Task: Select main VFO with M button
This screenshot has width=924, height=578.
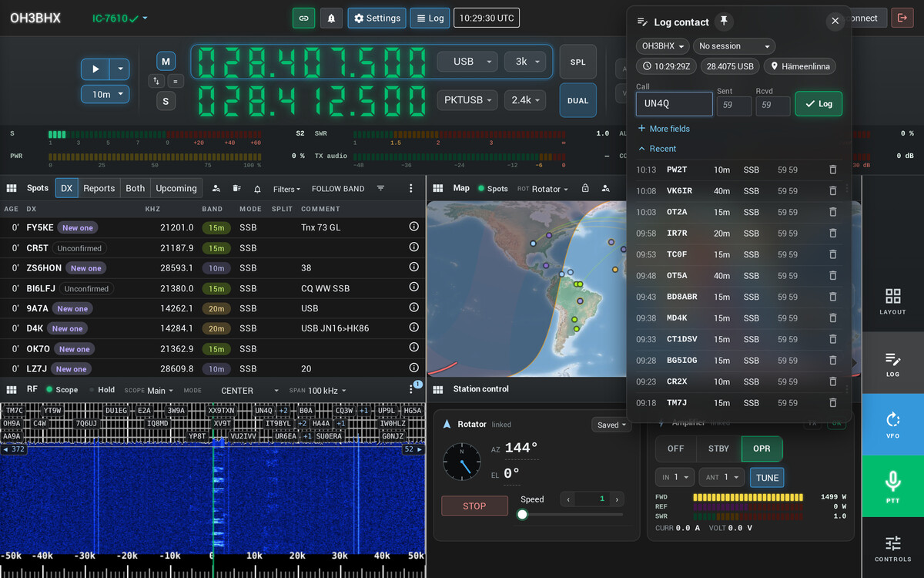Action: point(166,61)
